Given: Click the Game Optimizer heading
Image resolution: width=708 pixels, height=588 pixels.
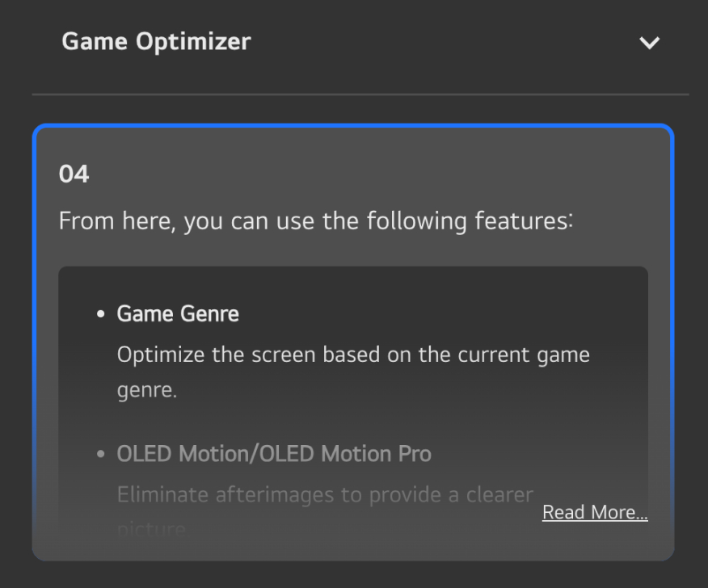Looking at the screenshot, I should (x=156, y=41).
